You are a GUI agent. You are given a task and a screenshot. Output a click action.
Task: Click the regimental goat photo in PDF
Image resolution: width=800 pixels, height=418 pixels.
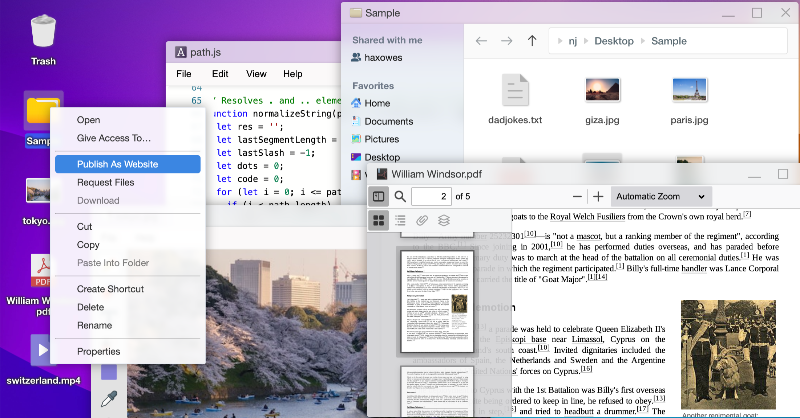coord(728,355)
